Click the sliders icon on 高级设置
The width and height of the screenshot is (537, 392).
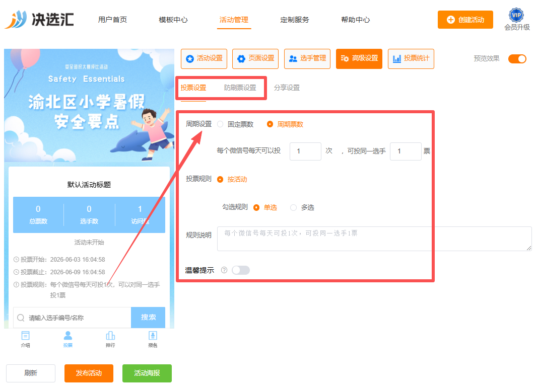345,59
